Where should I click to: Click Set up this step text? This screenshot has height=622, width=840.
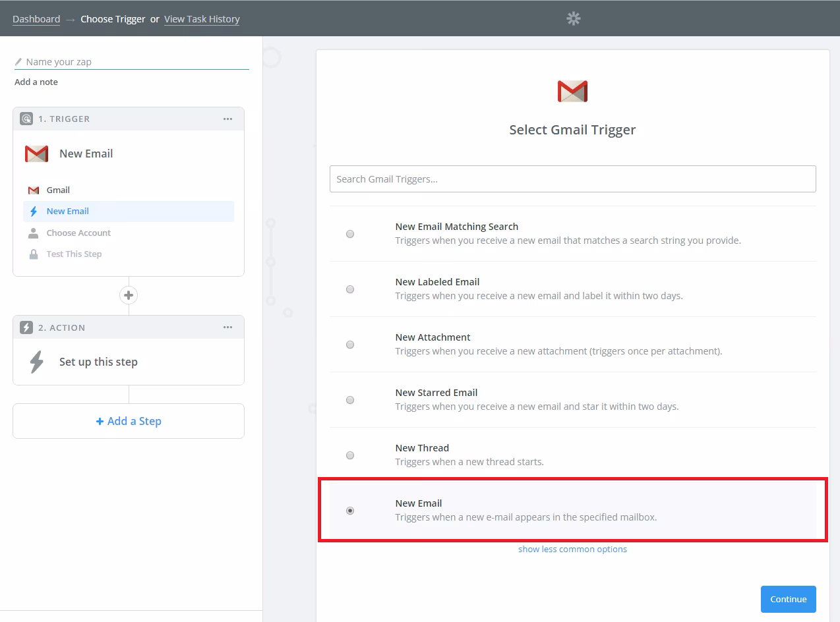98,362
